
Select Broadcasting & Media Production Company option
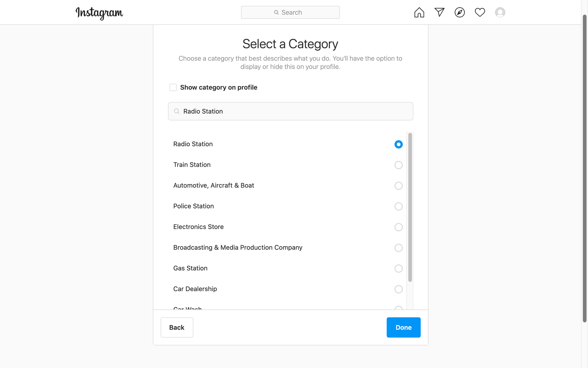pyautogui.click(x=398, y=248)
